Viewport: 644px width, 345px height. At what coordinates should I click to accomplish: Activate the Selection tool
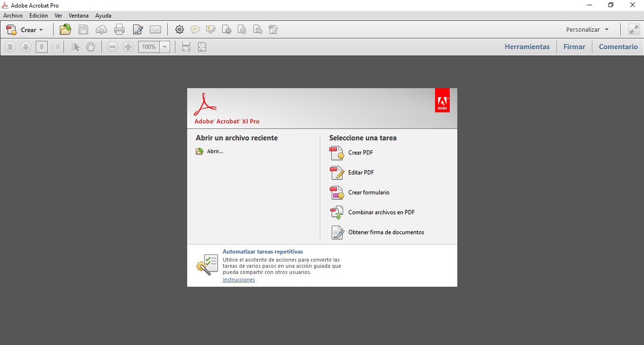coord(75,46)
